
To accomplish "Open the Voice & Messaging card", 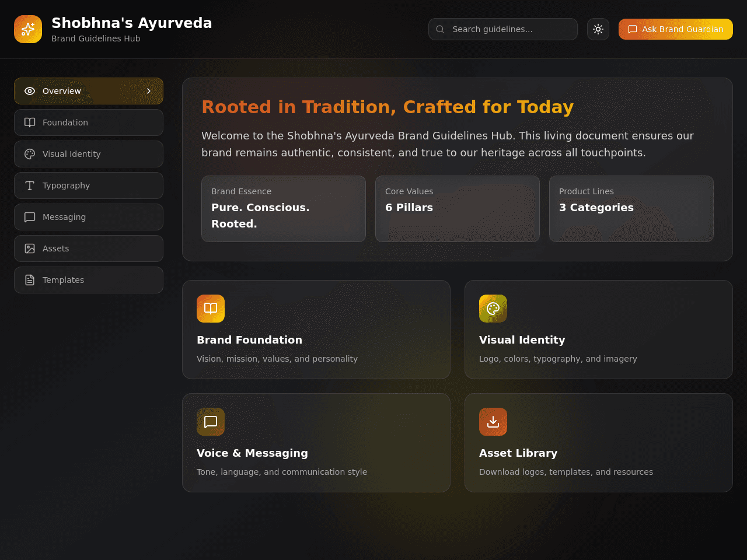I will coord(316,443).
